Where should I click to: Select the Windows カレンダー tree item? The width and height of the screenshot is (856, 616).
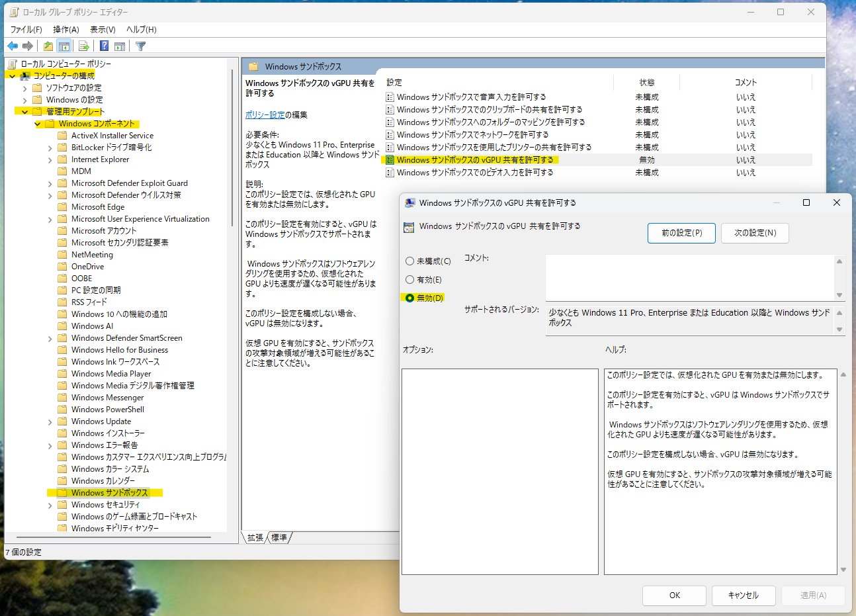point(103,481)
